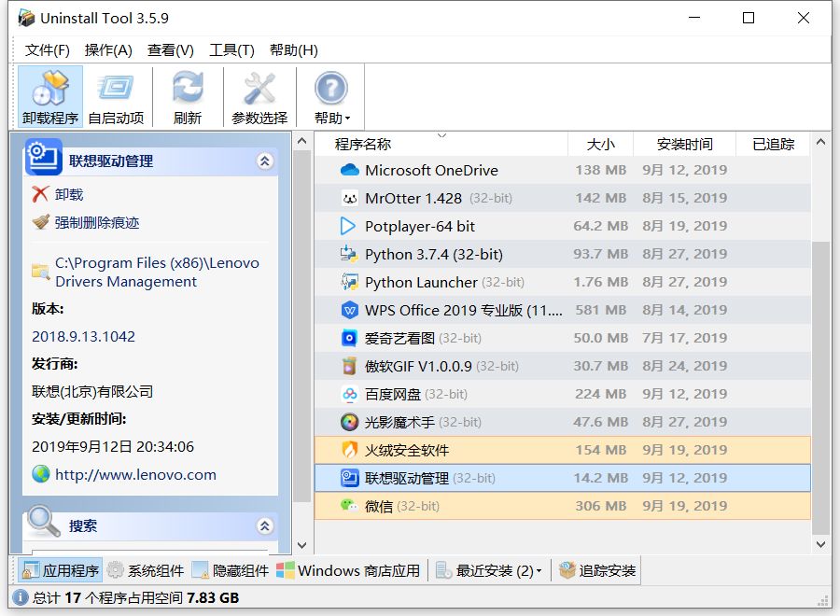The image size is (840, 616).
Task: Sort by 程序名称 column header
Action: point(441,144)
